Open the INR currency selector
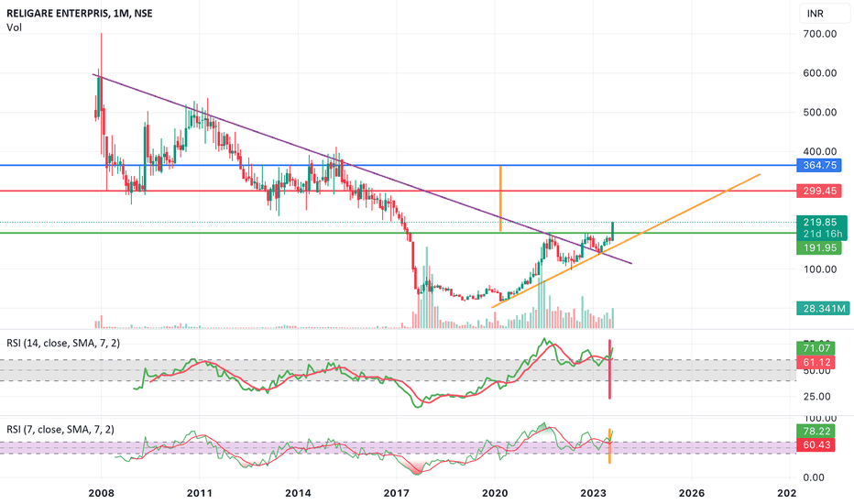 [x=825, y=14]
